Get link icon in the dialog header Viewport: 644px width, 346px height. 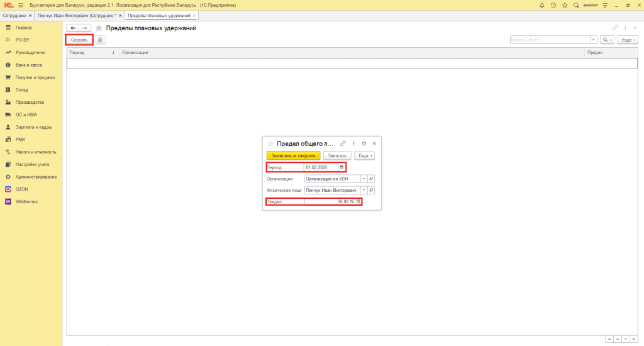coord(343,143)
